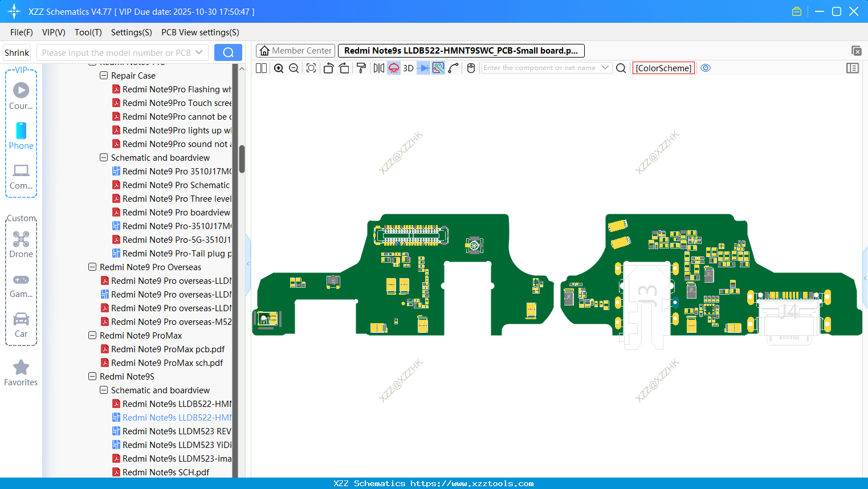
Task: Open the ColorScheme button
Action: 663,68
